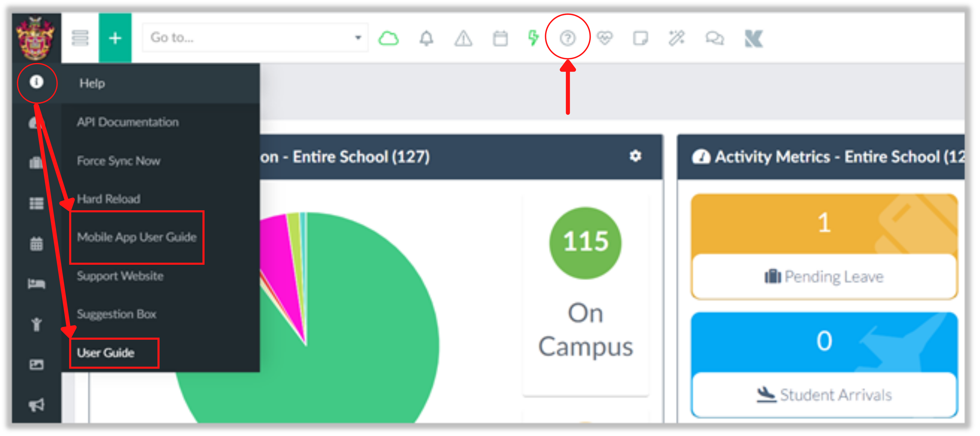Open the notifications bell icon
The image size is (980, 436).
pyautogui.click(x=426, y=38)
